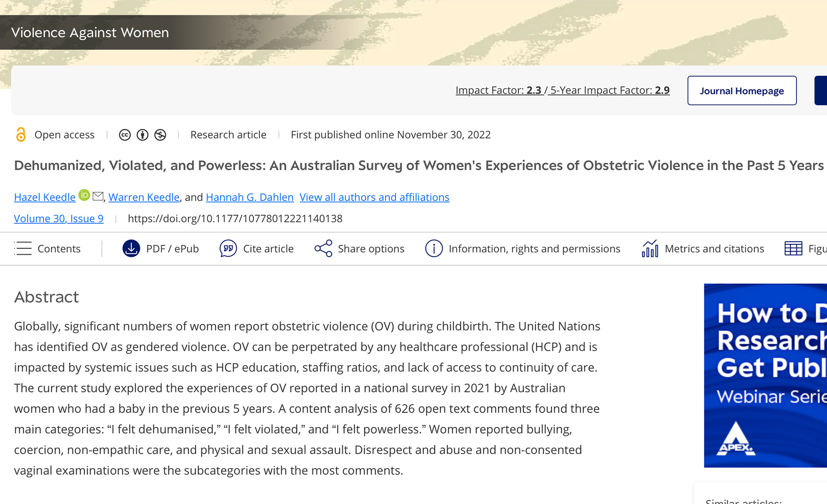Open Warren Keedle author link
The image size is (827, 504).
pos(144,197)
